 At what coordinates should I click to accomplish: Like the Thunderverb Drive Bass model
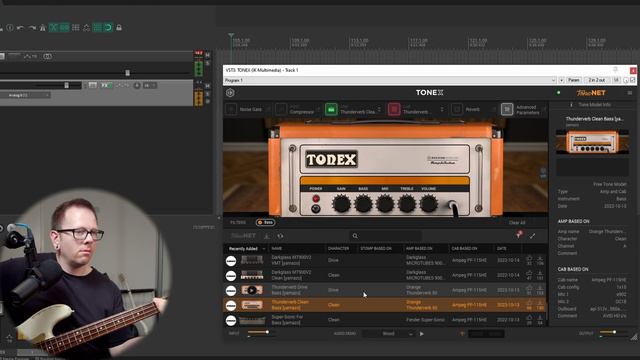point(529,288)
